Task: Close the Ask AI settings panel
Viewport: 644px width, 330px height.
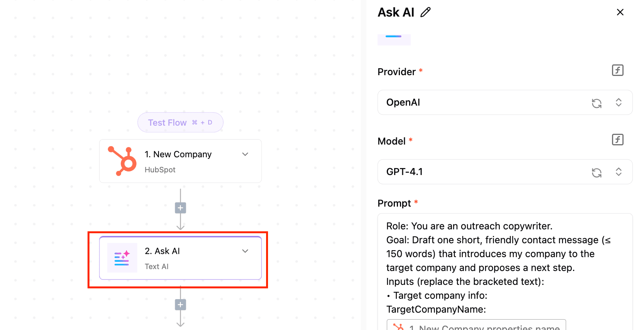Action: point(620,12)
